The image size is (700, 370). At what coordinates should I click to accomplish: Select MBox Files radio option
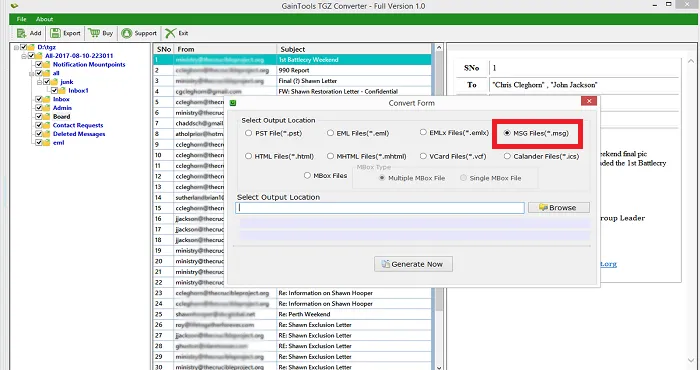pyautogui.click(x=307, y=175)
